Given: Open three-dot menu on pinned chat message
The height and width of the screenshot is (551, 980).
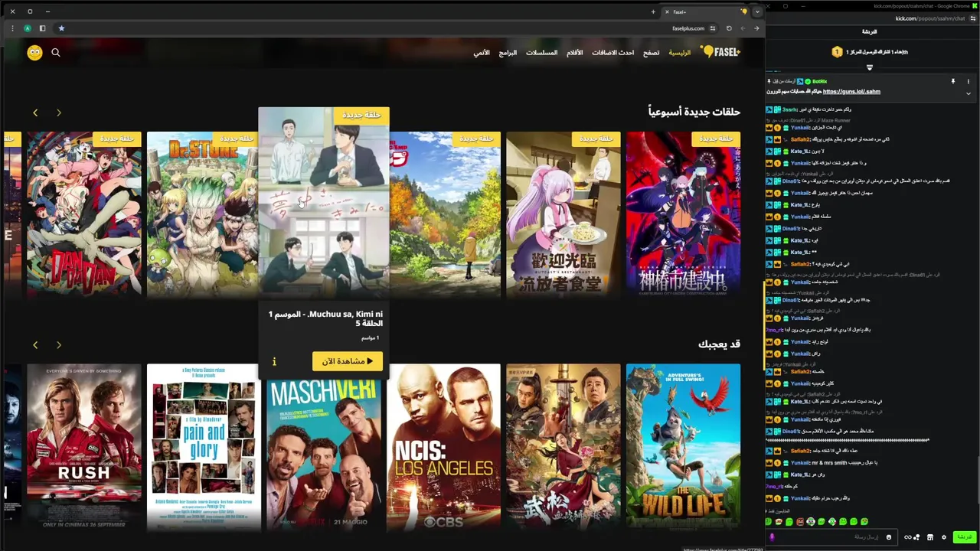Looking at the screenshot, I should click(968, 81).
